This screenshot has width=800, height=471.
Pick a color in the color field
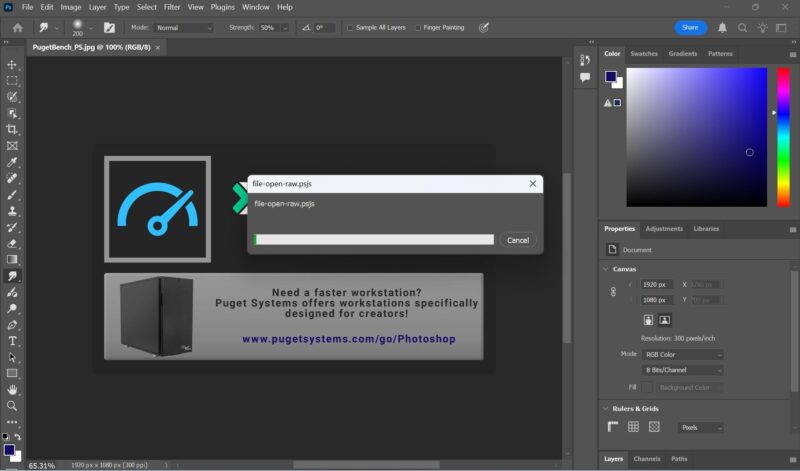pyautogui.click(x=696, y=137)
